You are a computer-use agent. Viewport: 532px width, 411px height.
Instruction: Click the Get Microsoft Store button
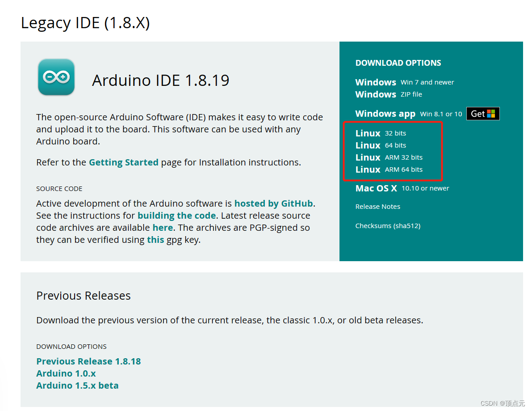483,114
